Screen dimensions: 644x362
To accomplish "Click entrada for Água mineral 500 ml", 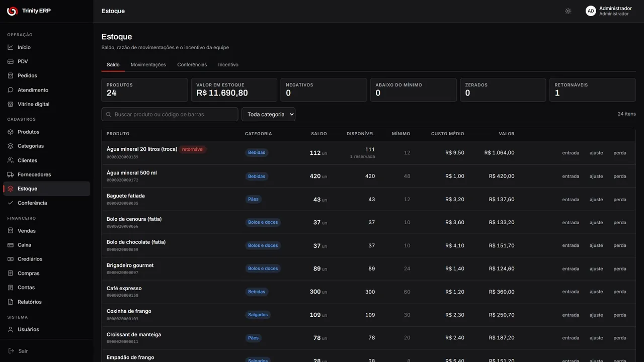I will [571, 176].
